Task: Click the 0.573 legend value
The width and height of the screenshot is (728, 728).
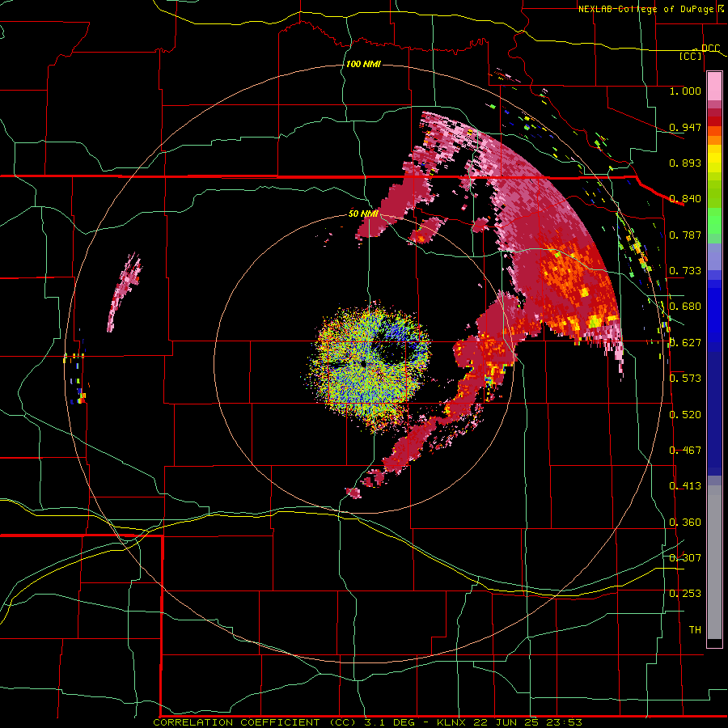Action: tap(685, 379)
